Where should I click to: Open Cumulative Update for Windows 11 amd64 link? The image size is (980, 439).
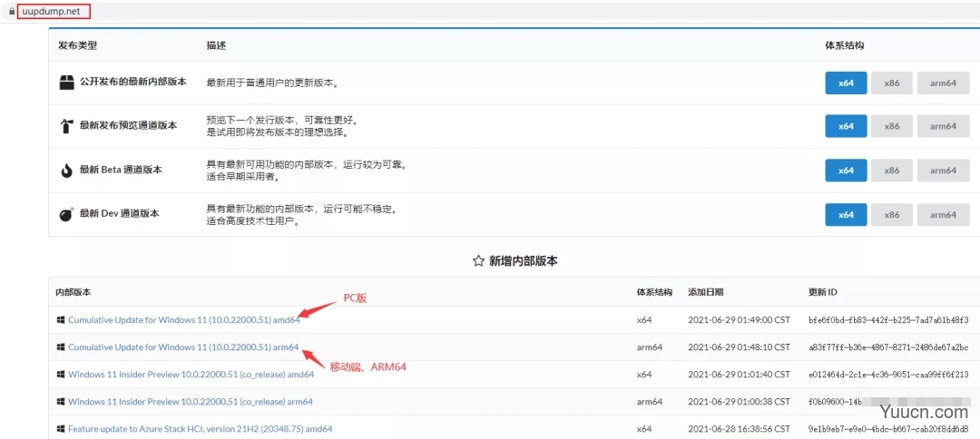[183, 320]
